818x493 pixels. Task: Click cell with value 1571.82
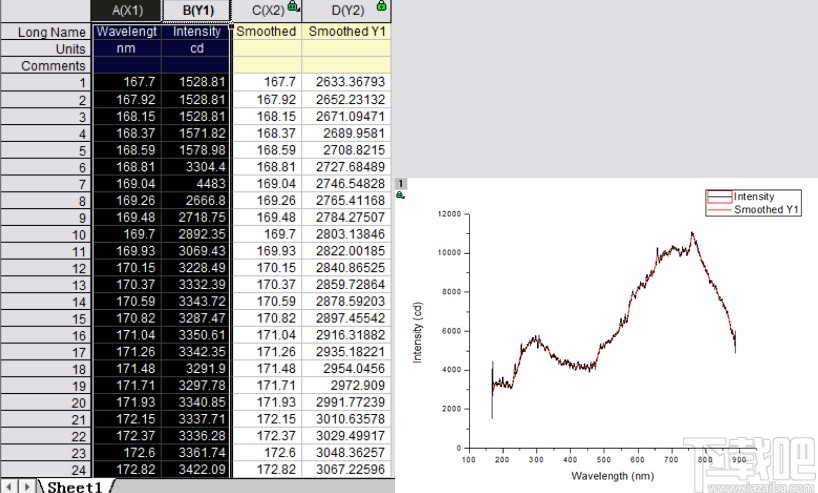(196, 133)
